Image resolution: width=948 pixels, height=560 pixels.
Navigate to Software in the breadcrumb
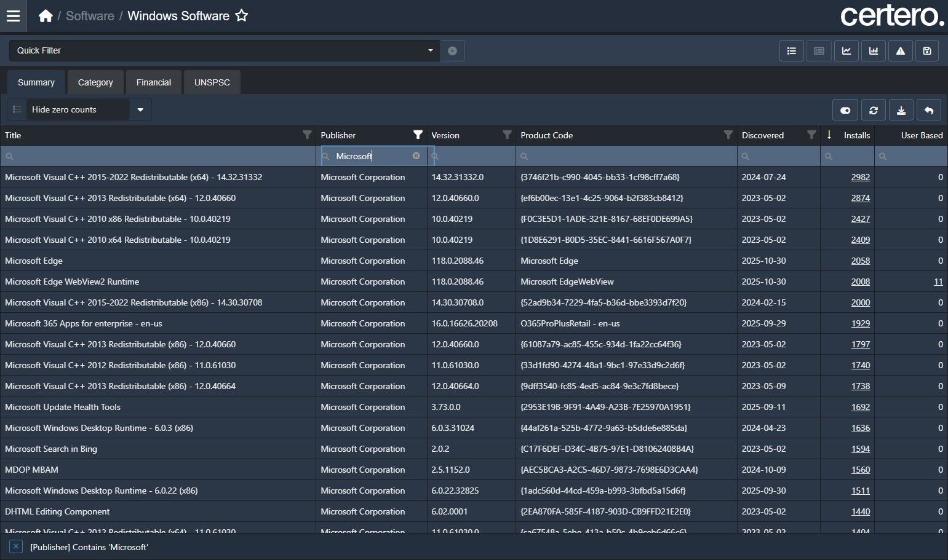tap(90, 16)
